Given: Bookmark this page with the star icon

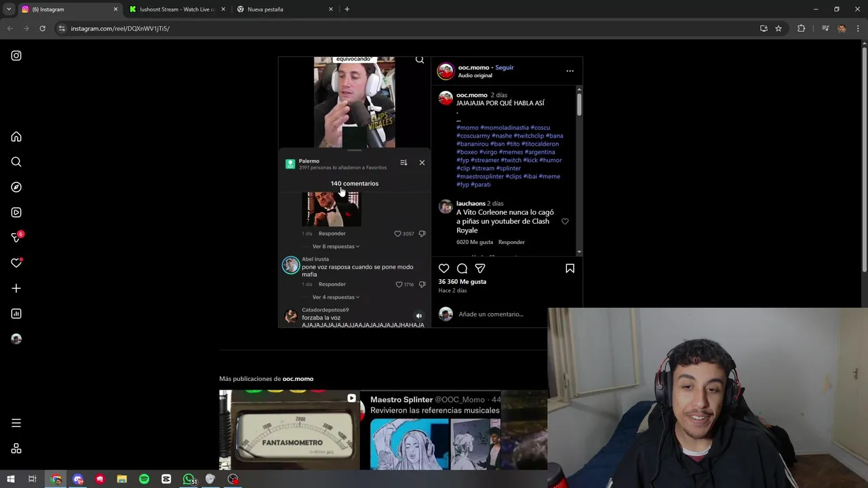Looking at the screenshot, I should [778, 28].
